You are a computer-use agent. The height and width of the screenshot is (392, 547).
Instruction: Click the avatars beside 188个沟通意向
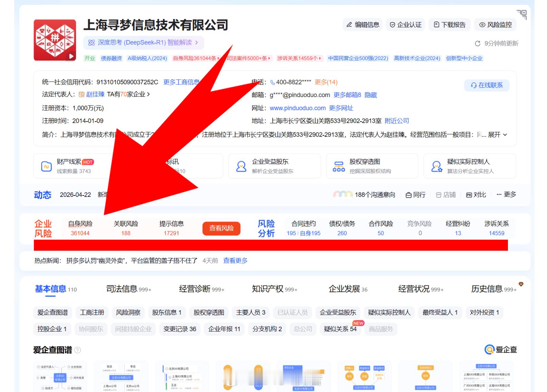[x=343, y=194]
